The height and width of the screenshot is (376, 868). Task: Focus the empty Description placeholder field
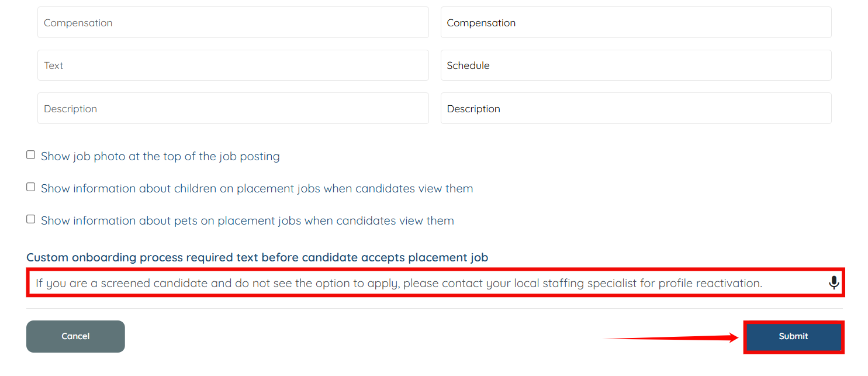pyautogui.click(x=233, y=109)
